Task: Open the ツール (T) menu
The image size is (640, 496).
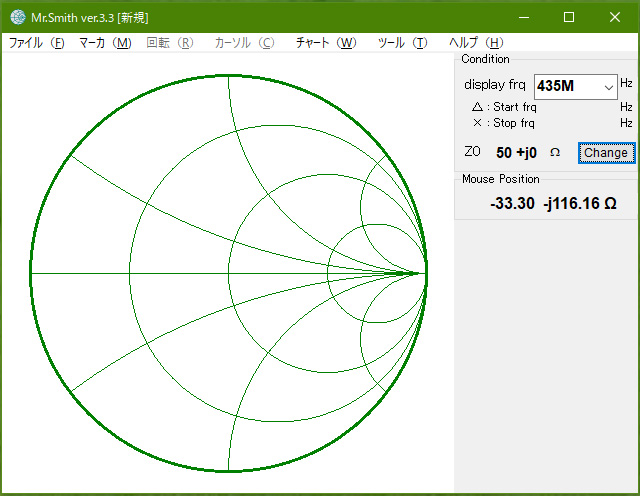Action: pyautogui.click(x=402, y=43)
